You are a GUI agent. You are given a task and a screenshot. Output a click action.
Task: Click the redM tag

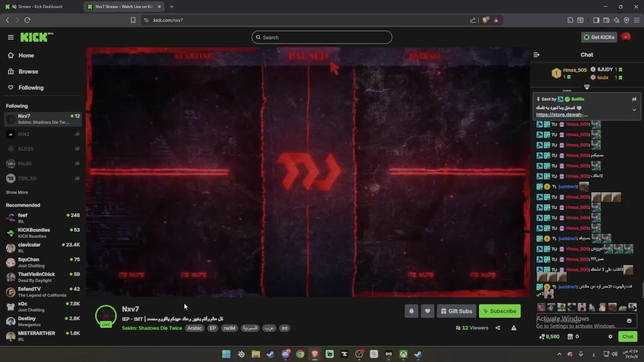(229, 328)
